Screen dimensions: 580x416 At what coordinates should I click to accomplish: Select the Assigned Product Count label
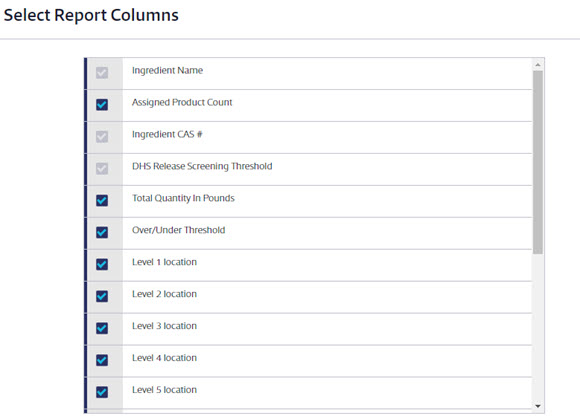pos(182,102)
